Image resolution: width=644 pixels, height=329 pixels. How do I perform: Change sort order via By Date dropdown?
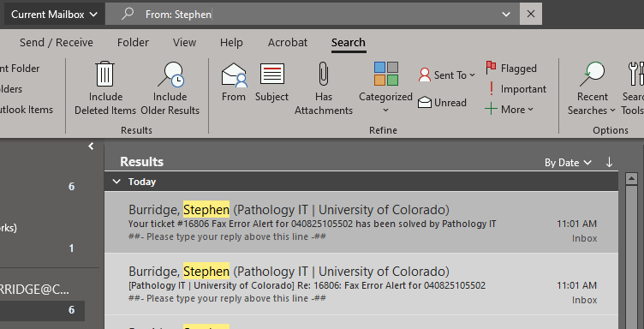[568, 163]
